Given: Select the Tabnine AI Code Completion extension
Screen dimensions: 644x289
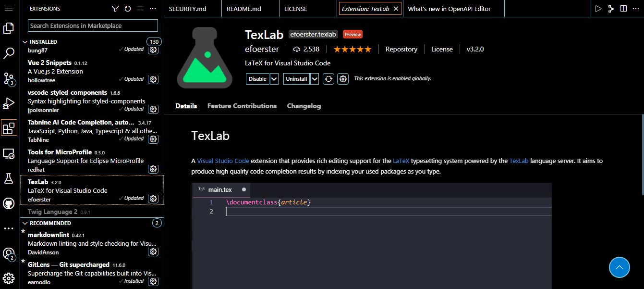Looking at the screenshot, I should point(92,131).
